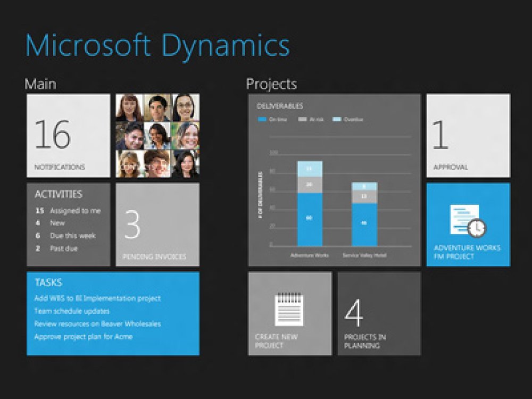The height and width of the screenshot is (399, 532).
Task: Open task 'Team schedule updates'
Action: click(x=72, y=311)
